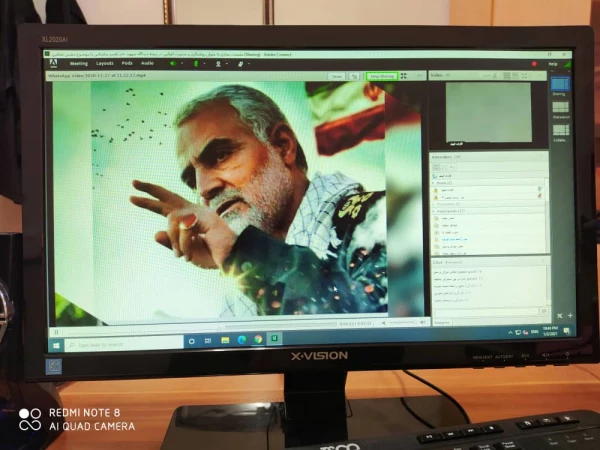Click the Help menu item
The width and height of the screenshot is (600, 450).
pos(553,64)
